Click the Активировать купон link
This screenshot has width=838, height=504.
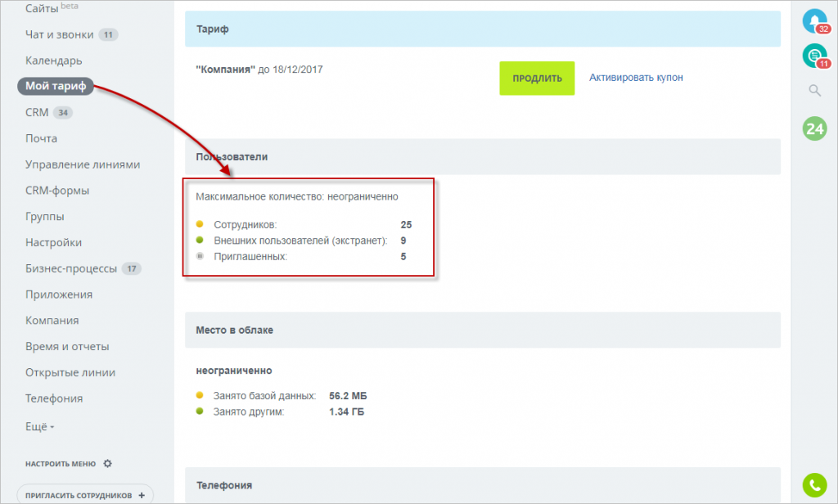coord(636,78)
